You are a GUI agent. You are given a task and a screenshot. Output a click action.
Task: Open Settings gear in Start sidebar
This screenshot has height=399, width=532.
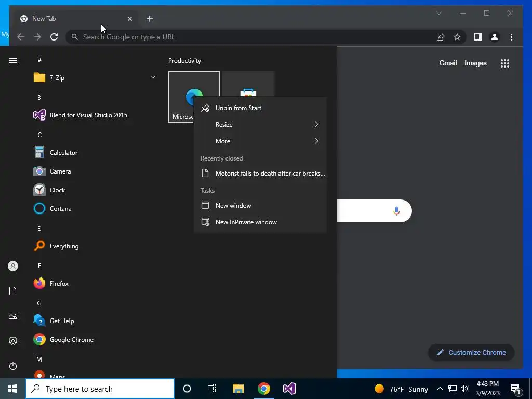click(x=13, y=341)
